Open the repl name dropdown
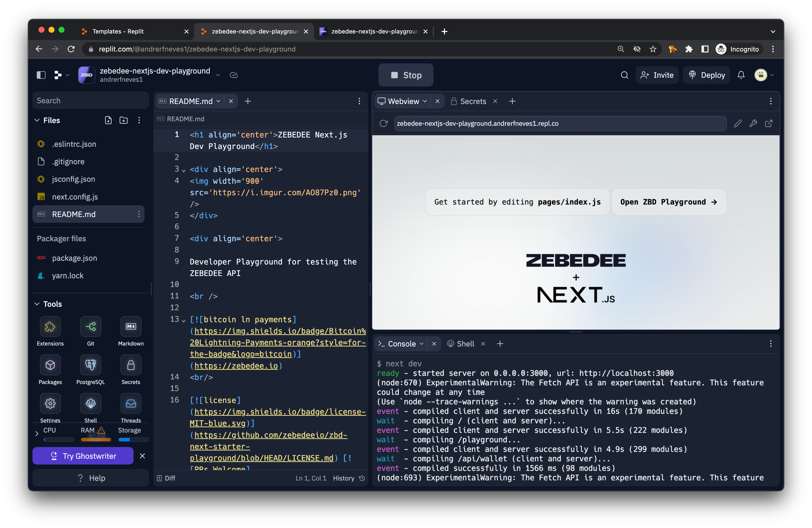812x528 pixels. coord(218,75)
